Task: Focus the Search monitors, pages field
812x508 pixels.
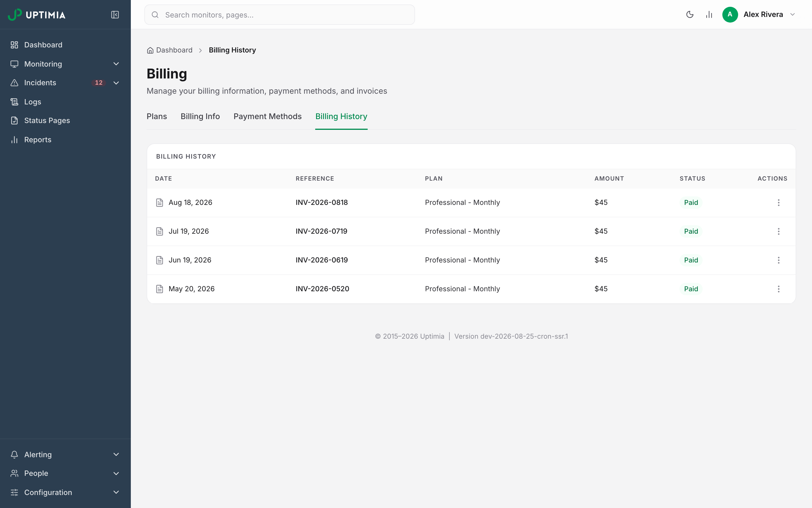Action: tap(279, 15)
